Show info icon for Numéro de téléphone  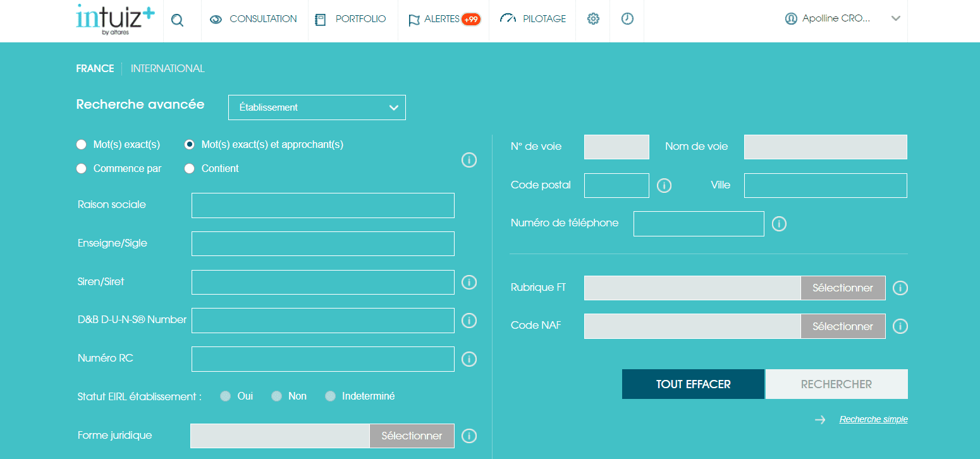click(780, 224)
